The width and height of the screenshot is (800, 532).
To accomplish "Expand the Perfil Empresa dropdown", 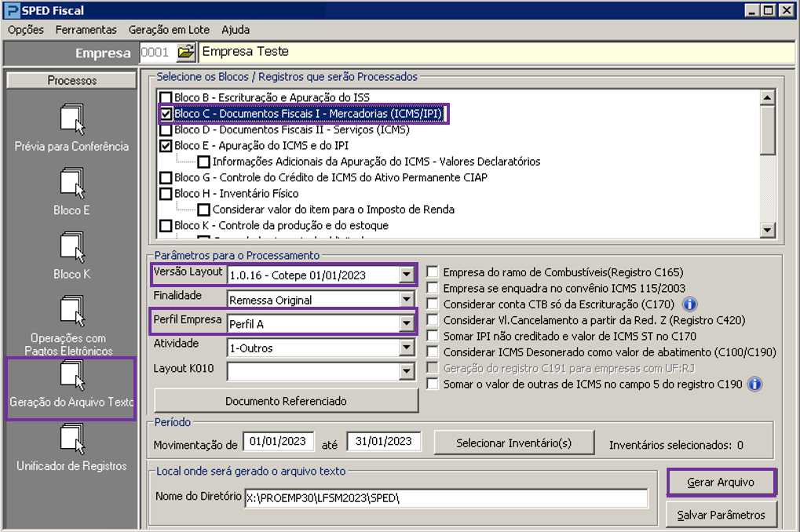I will [406, 324].
